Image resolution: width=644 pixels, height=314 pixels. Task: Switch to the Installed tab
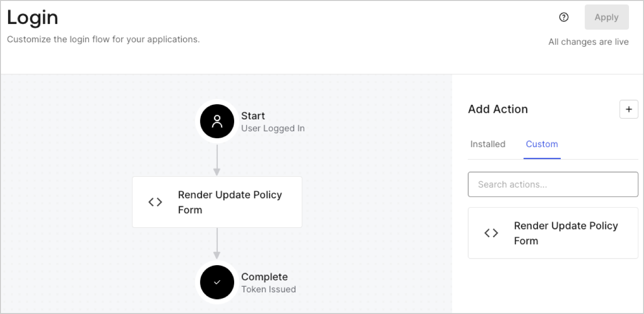pyautogui.click(x=487, y=144)
